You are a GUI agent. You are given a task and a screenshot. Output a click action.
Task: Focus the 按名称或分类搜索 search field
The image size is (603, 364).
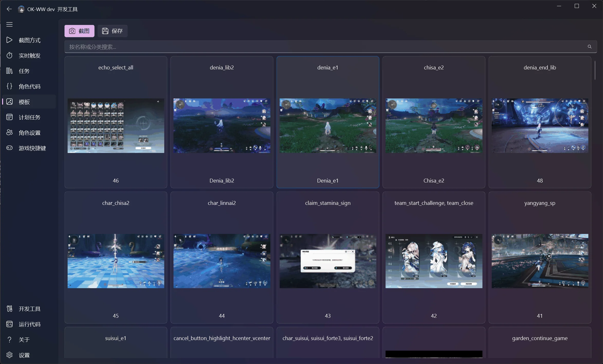pyautogui.click(x=331, y=47)
